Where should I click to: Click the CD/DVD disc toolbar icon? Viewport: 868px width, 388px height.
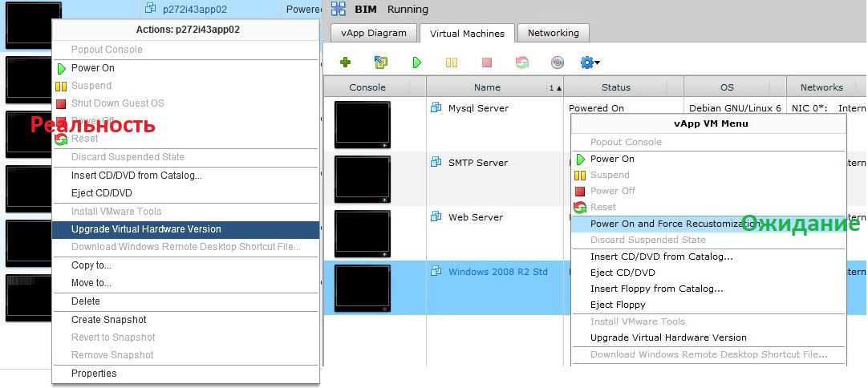click(x=558, y=63)
